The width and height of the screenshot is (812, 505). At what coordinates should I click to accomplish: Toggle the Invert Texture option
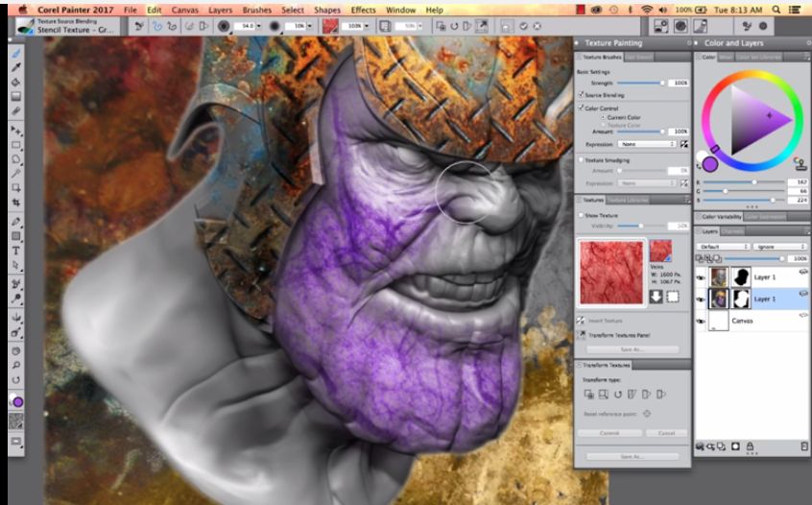(x=581, y=321)
